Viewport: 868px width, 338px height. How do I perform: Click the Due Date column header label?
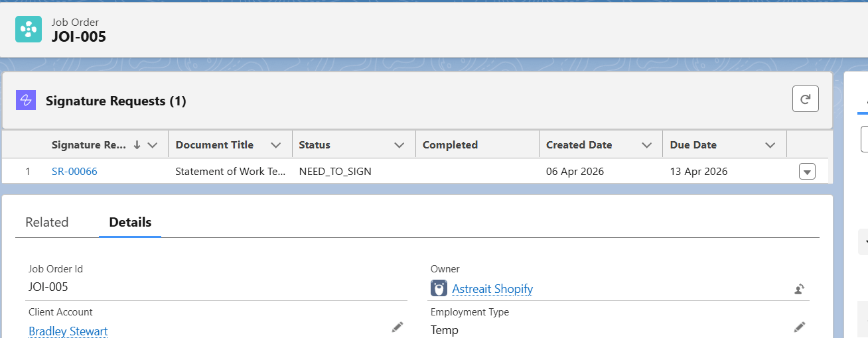point(693,145)
